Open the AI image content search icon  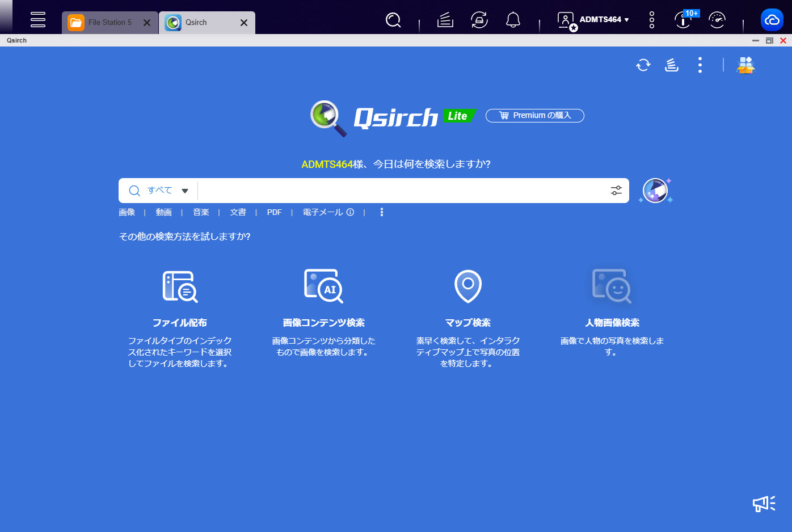point(323,286)
